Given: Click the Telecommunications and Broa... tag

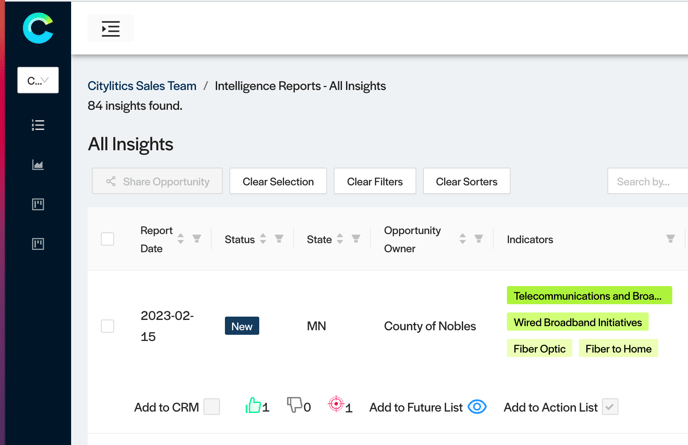Looking at the screenshot, I should pos(589,295).
